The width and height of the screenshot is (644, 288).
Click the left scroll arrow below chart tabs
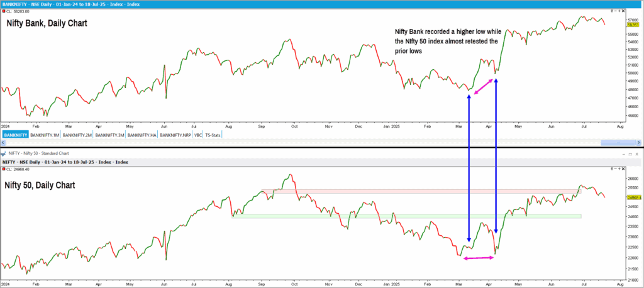point(3,143)
